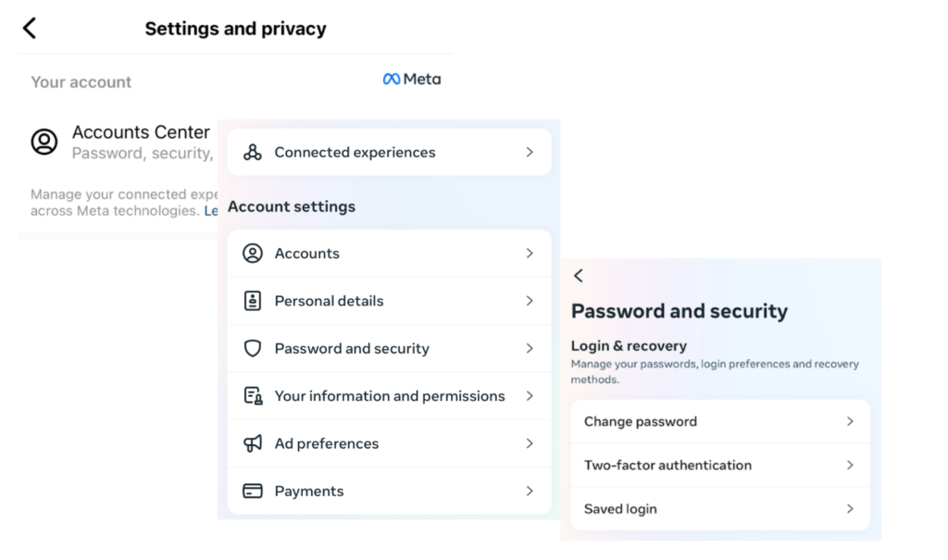Click the Connected experiences link icon
Viewport: 948px width, 560px height.
251,151
